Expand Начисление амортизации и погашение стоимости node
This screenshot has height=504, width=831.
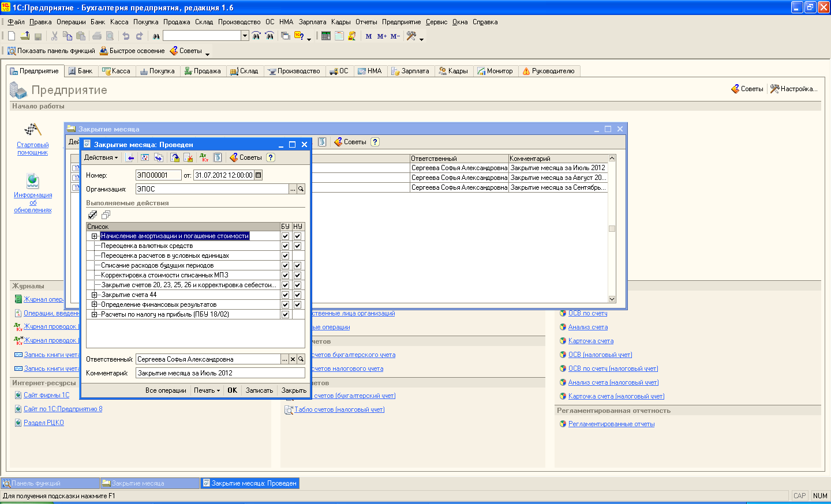point(94,236)
